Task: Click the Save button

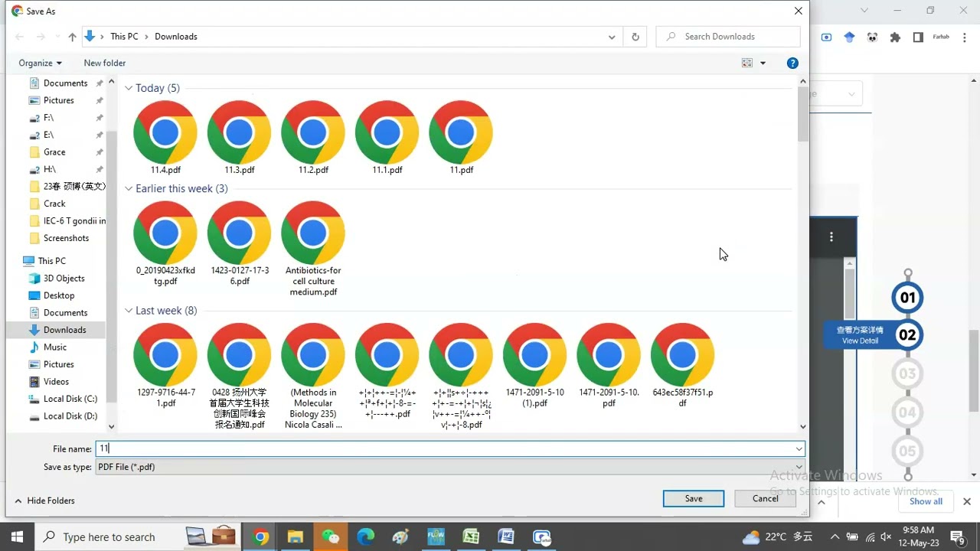Action: pyautogui.click(x=694, y=498)
